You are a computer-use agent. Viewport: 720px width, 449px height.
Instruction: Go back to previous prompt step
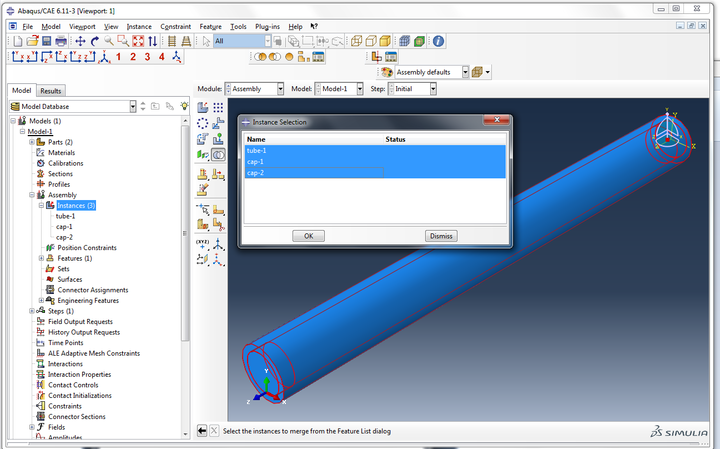202,431
